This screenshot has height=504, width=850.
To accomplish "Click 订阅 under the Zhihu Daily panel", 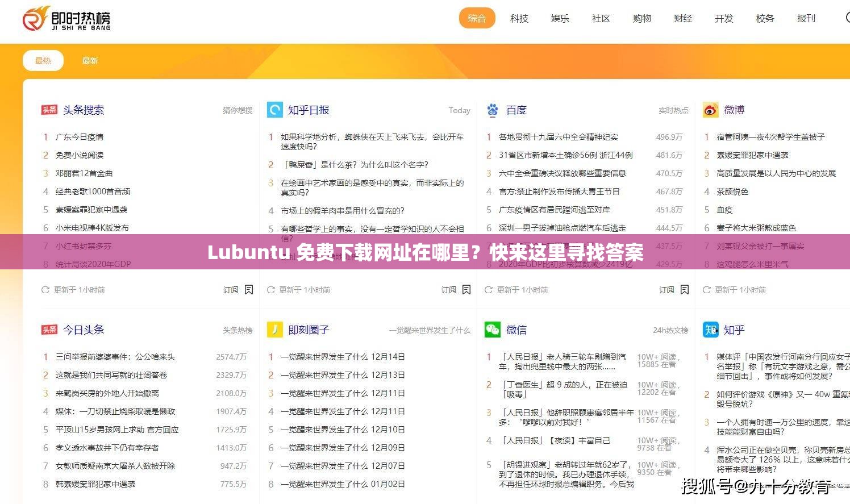I will coord(448,289).
